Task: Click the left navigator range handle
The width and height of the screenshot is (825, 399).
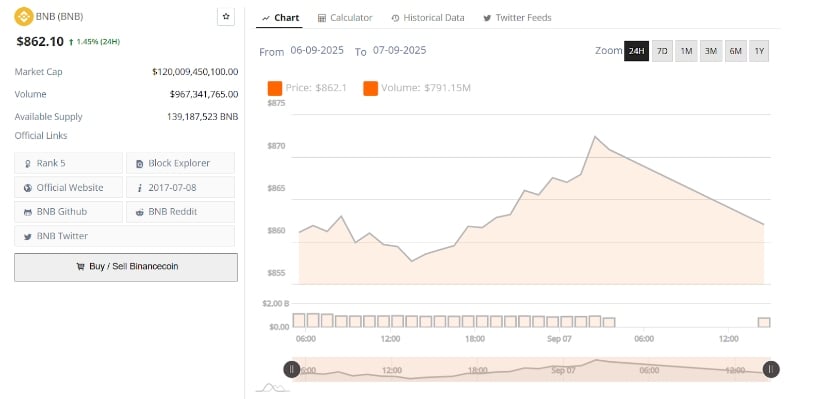Action: pyautogui.click(x=292, y=370)
